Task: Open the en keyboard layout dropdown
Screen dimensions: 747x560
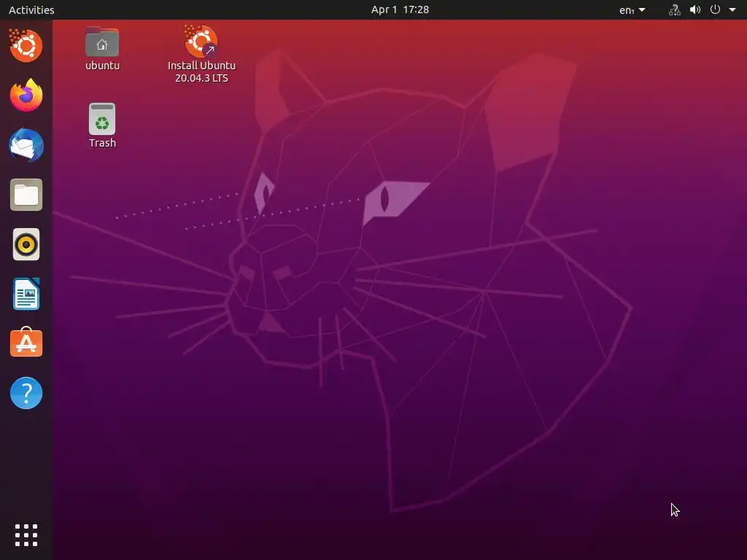Action: coord(632,9)
